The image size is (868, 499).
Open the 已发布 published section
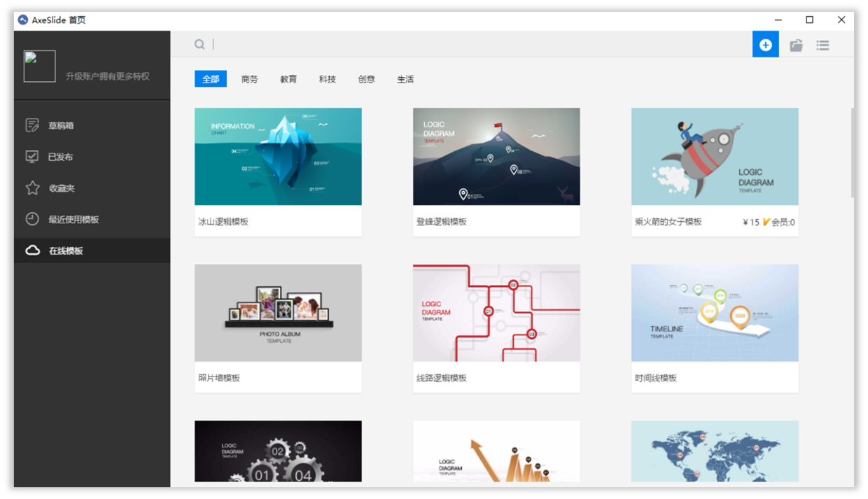[x=60, y=157]
